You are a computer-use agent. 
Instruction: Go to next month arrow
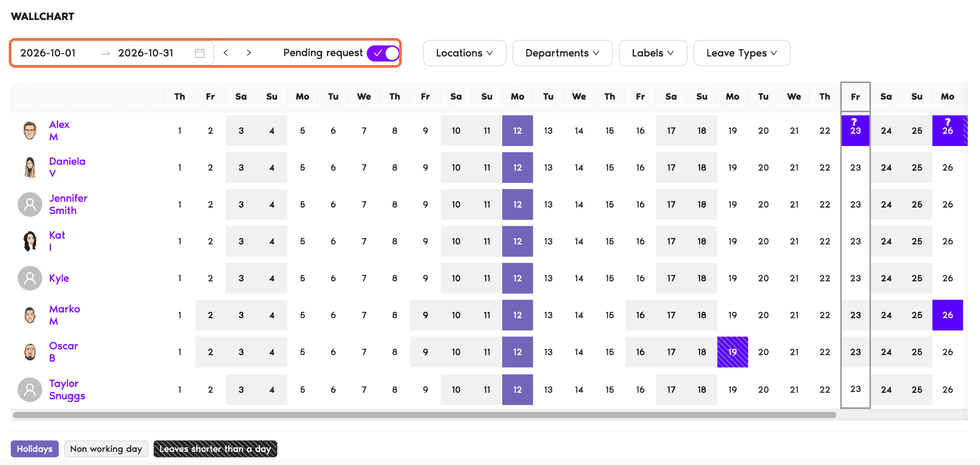249,53
